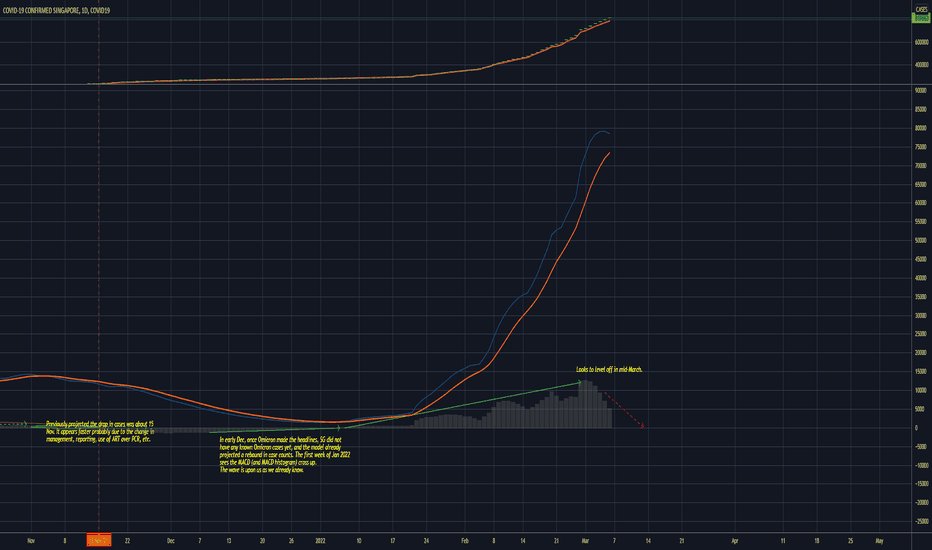Viewport: 932px width, 550px height.
Task: Click the 70000 price axis label
Action: (921, 165)
